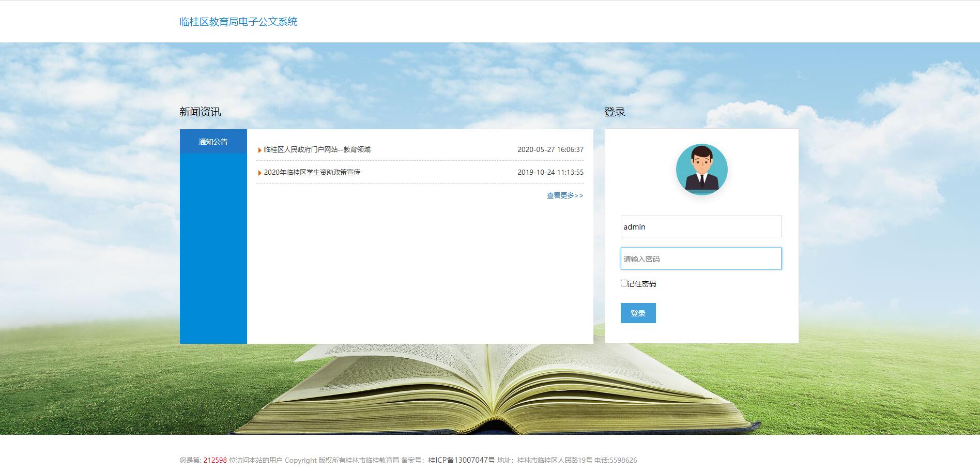Click the orange arrow beside 临桂区人民政府门户网站
The height and width of the screenshot is (471, 980).
[259, 150]
